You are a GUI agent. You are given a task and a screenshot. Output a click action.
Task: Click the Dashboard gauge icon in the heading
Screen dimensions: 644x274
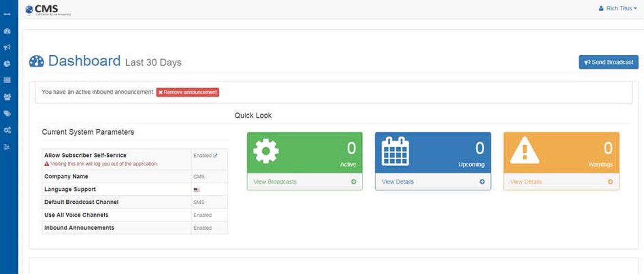(37, 61)
